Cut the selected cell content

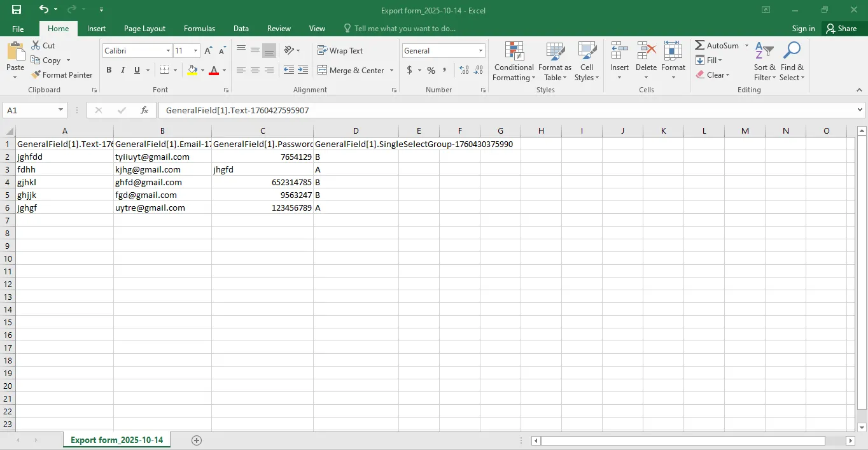43,46
